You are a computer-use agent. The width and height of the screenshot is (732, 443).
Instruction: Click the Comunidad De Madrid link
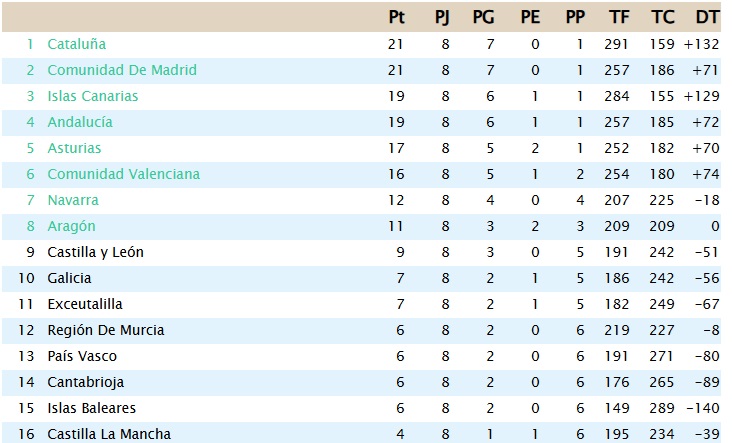tap(121, 70)
